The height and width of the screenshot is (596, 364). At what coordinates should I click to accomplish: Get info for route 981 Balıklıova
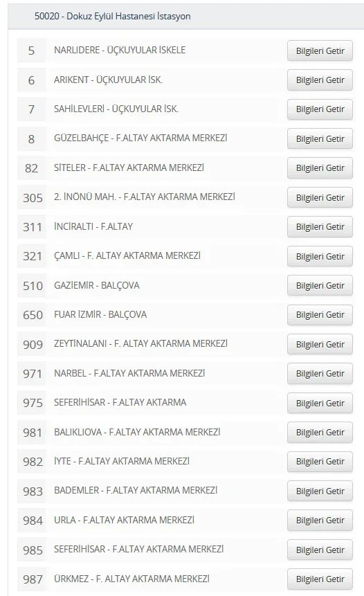pyautogui.click(x=320, y=433)
